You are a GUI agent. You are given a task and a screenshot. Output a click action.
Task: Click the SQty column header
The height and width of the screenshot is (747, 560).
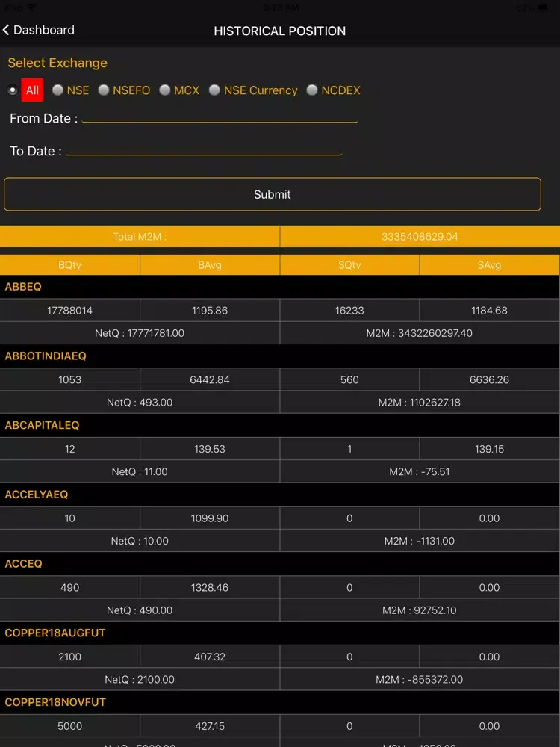tap(349, 265)
